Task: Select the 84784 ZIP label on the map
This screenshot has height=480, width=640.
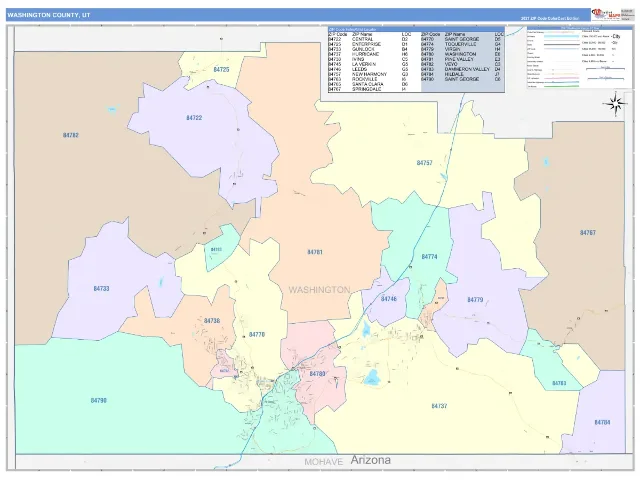Action: click(x=602, y=422)
